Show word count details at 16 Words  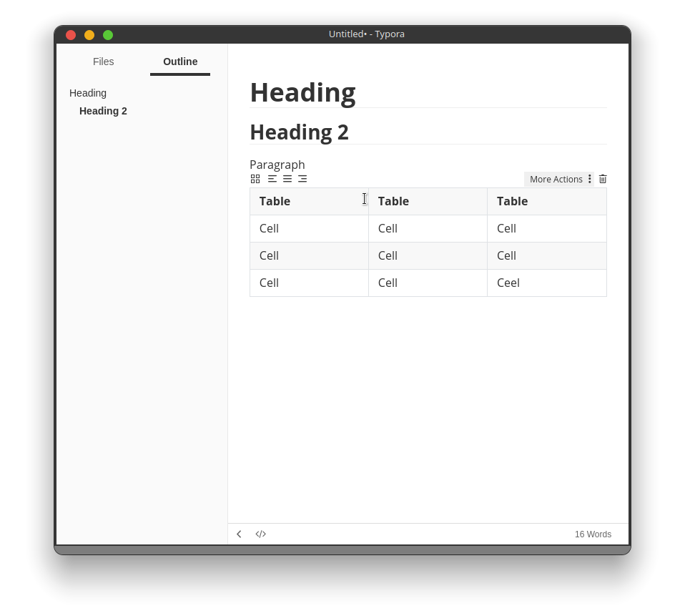coord(593,534)
